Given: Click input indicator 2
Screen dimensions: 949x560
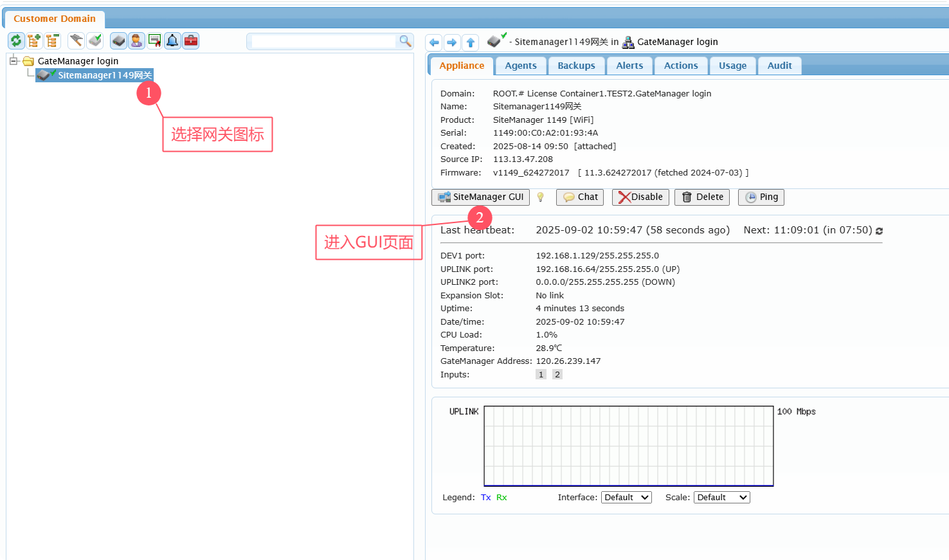Looking at the screenshot, I should [557, 375].
